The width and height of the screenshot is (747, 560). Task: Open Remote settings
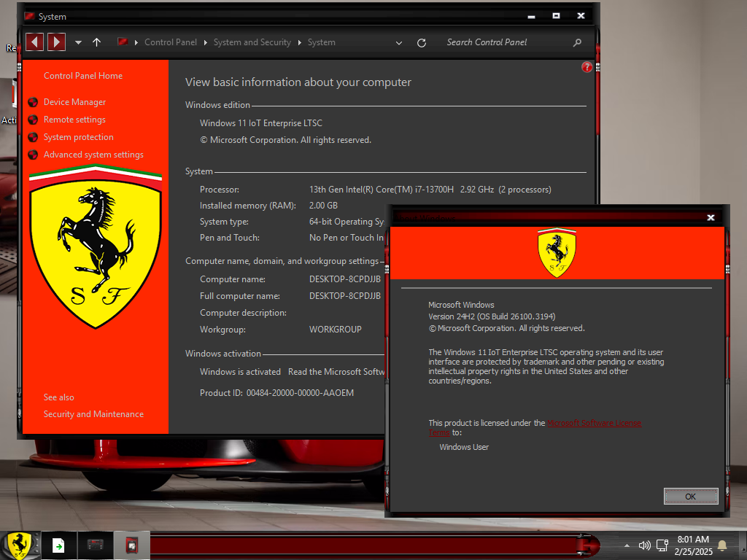pos(75,120)
